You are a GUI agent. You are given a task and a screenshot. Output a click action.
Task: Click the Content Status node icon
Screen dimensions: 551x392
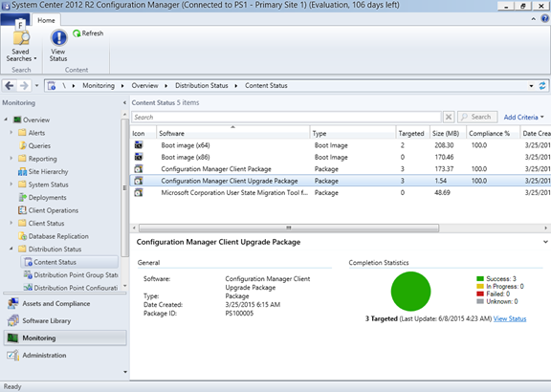28,262
